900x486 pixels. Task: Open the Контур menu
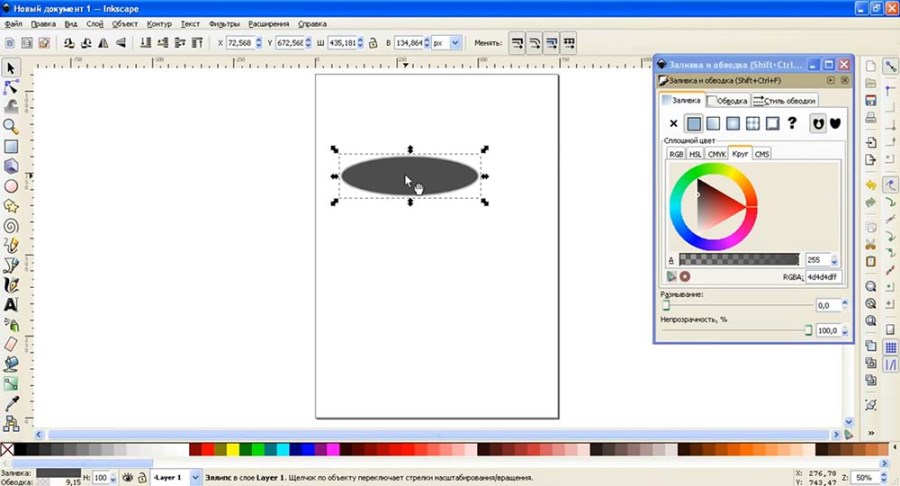pos(159,24)
